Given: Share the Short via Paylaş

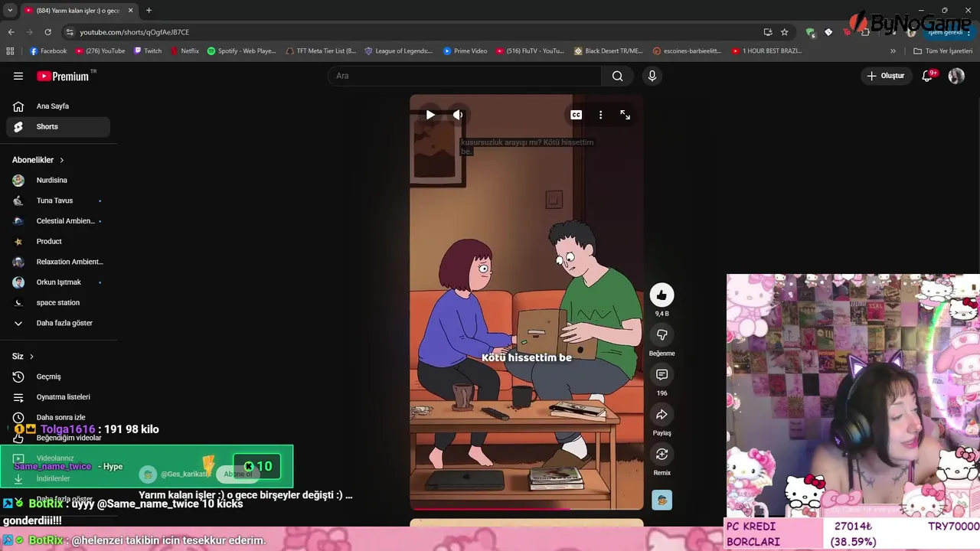Looking at the screenshot, I should tap(661, 414).
